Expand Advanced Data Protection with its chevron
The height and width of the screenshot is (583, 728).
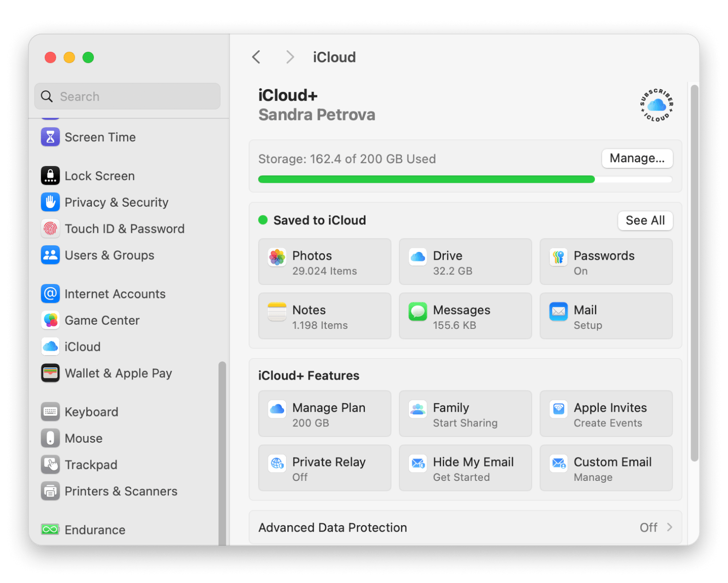(670, 527)
